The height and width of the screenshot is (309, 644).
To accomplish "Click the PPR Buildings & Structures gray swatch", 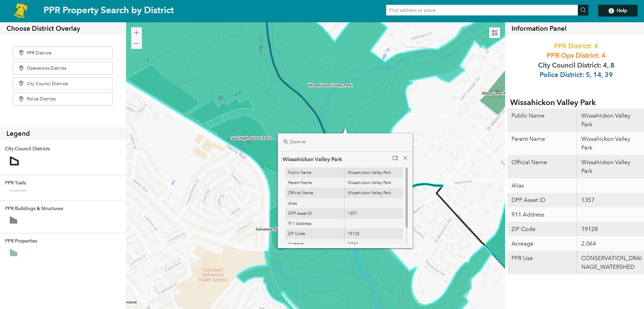I will tap(13, 220).
